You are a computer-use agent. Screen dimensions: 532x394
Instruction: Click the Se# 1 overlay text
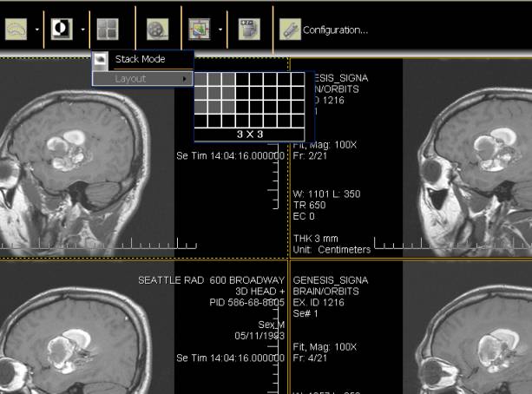pyautogui.click(x=305, y=313)
